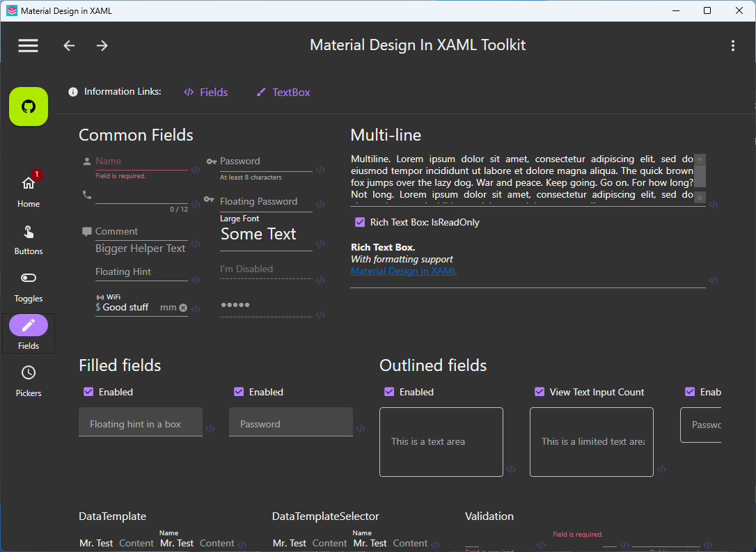The height and width of the screenshot is (552, 756).
Task: Open the TextBox information link
Action: (x=283, y=92)
